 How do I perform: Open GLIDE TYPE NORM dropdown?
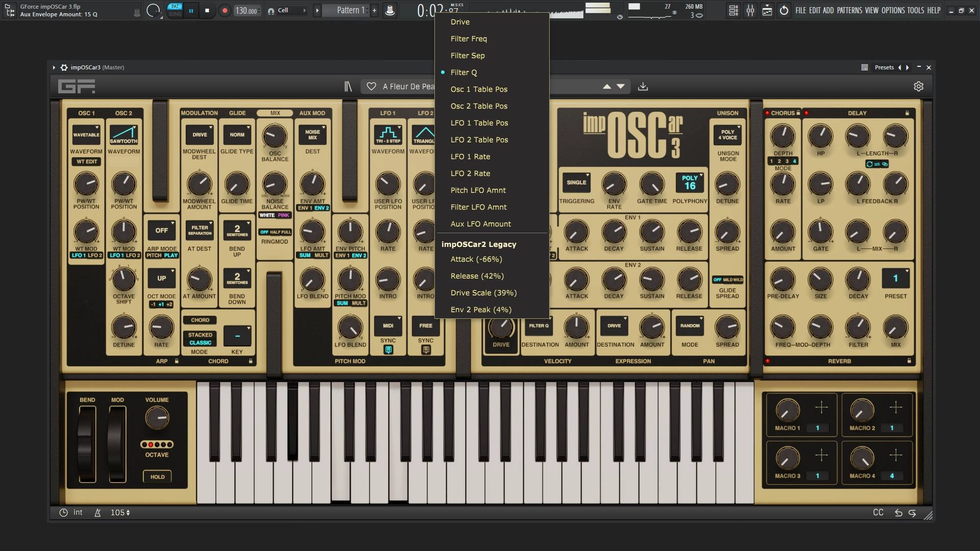point(237,135)
